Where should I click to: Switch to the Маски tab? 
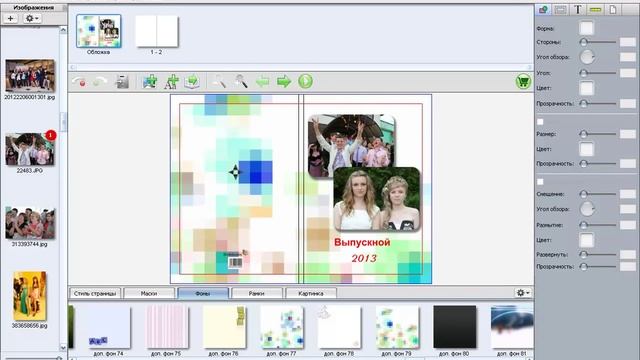(x=149, y=293)
